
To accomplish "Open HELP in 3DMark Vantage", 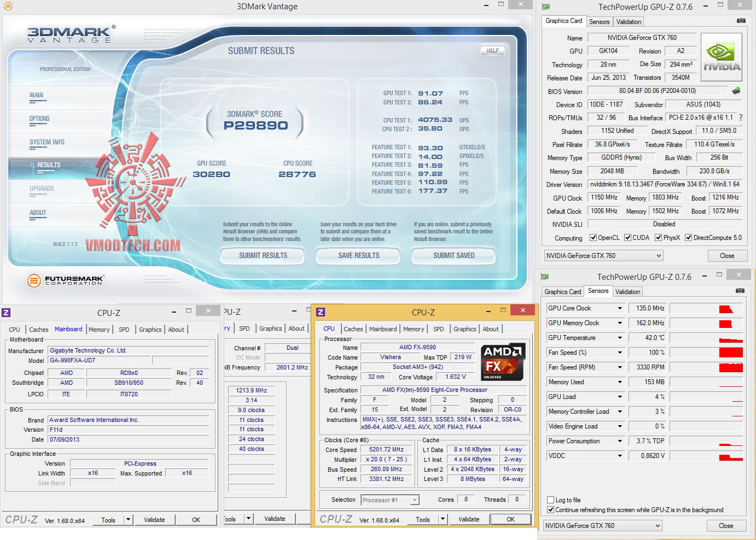I will click(492, 50).
